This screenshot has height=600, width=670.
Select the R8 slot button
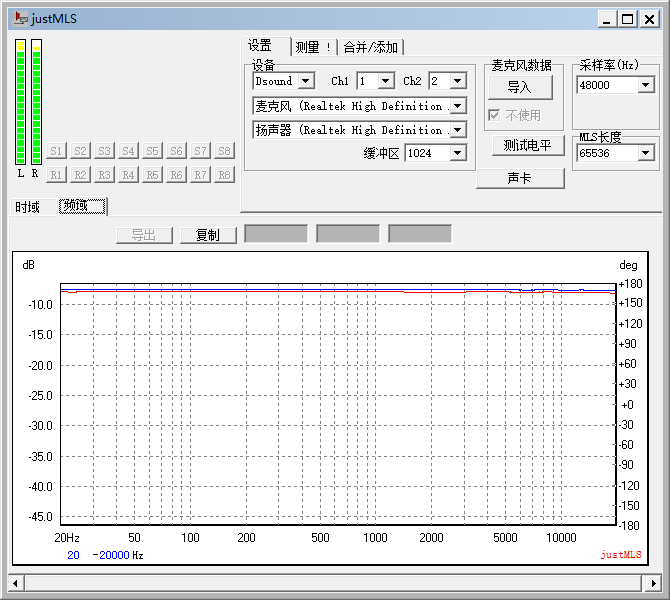click(x=224, y=175)
